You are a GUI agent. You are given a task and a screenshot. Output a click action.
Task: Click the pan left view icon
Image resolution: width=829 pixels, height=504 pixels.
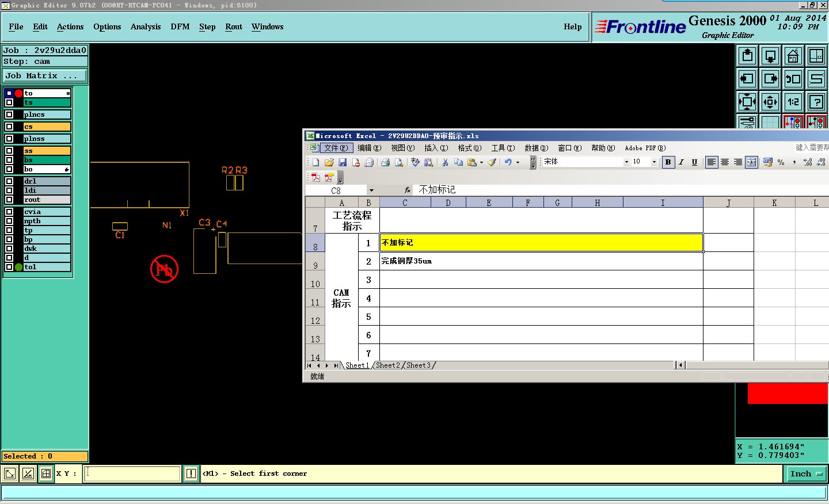(x=747, y=79)
